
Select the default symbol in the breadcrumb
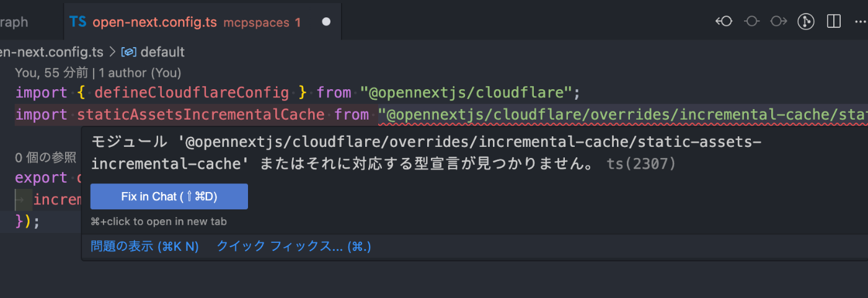[x=162, y=52]
